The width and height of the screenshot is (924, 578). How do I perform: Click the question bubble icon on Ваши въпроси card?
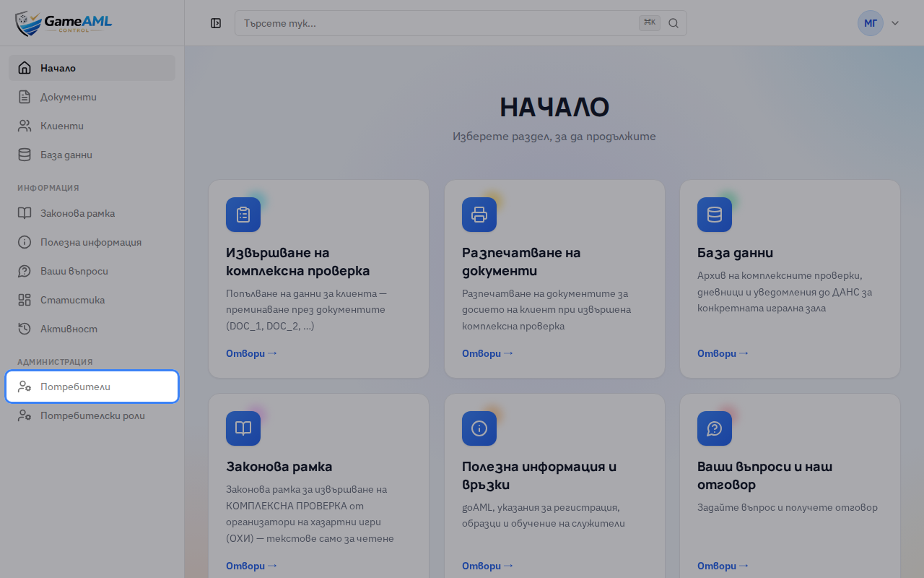[715, 428]
